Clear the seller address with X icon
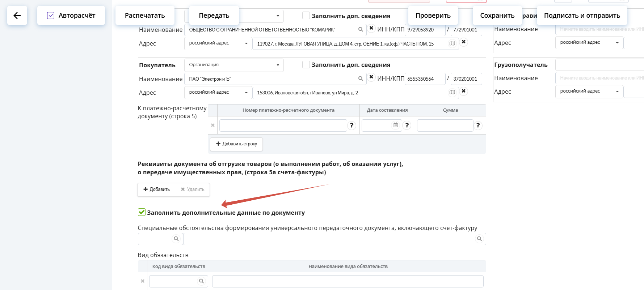Screen dimensions: 644x290 (x=463, y=42)
